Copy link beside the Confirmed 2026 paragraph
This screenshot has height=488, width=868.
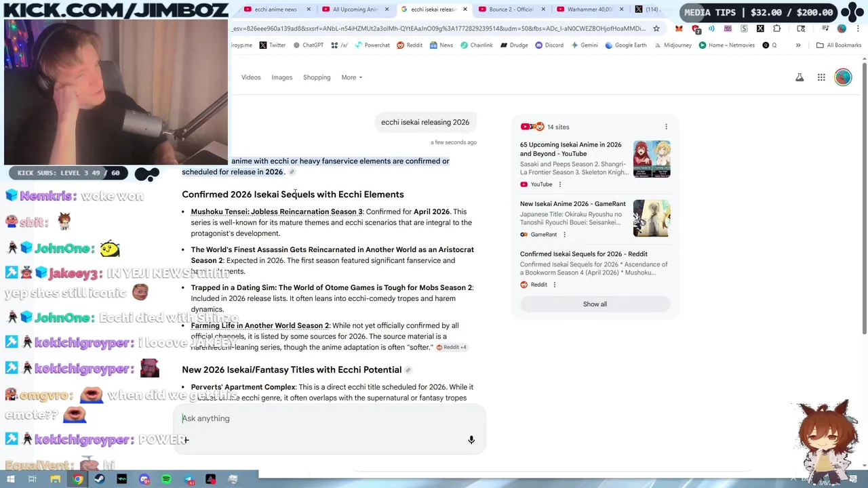point(292,172)
